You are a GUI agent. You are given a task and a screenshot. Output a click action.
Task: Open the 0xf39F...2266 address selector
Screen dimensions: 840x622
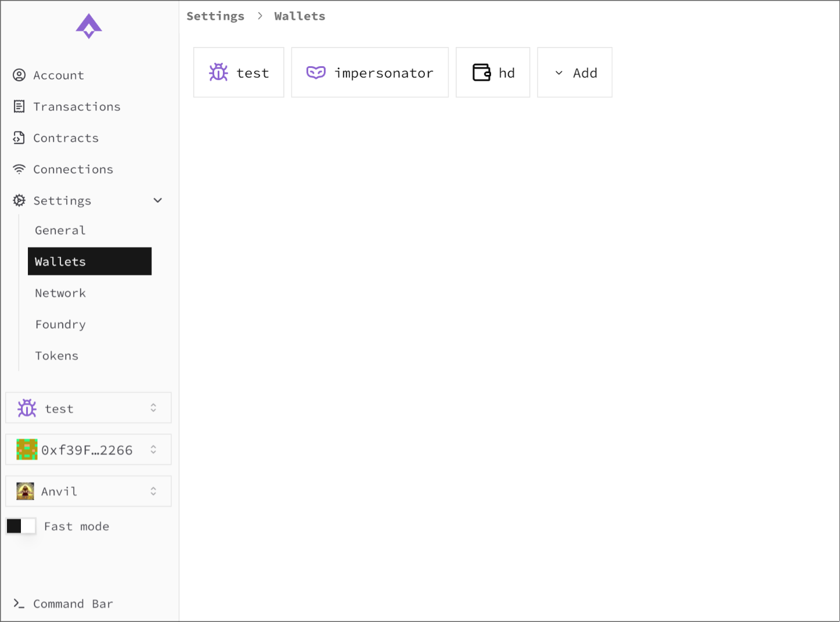click(88, 449)
